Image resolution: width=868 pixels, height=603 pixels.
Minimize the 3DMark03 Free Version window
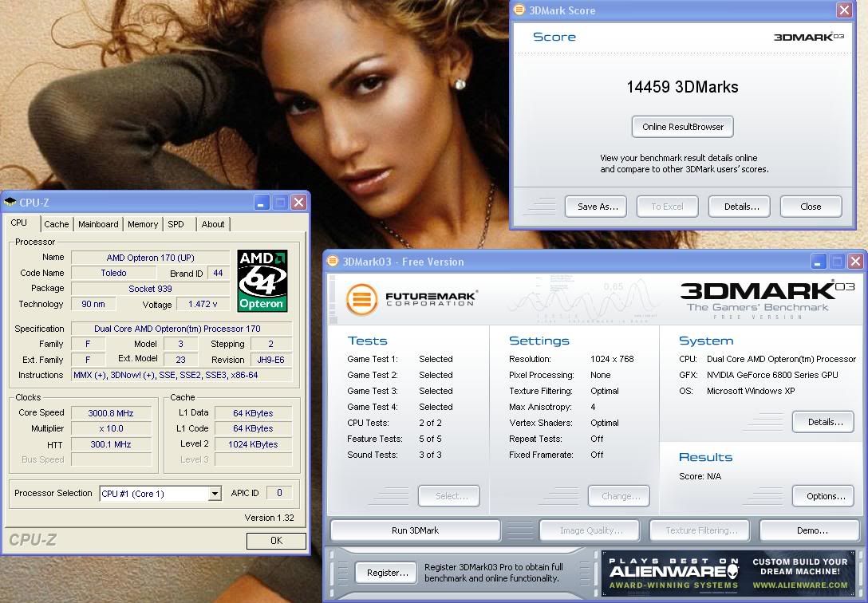click(819, 261)
